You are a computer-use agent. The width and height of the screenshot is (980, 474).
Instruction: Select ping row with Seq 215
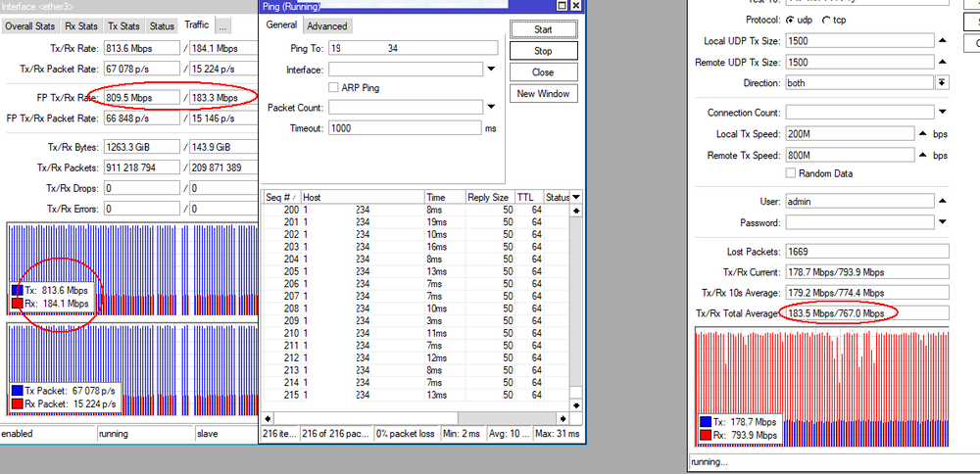[416, 396]
